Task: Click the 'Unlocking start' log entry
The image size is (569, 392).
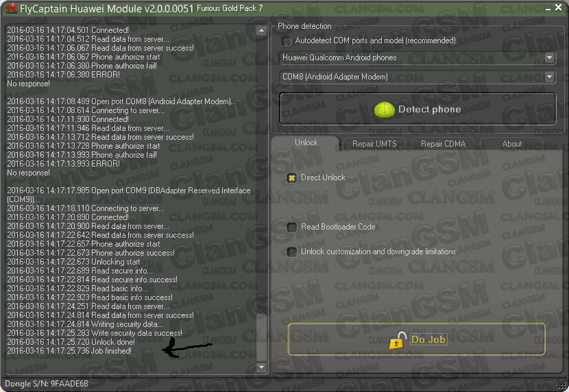Action: (x=73, y=262)
